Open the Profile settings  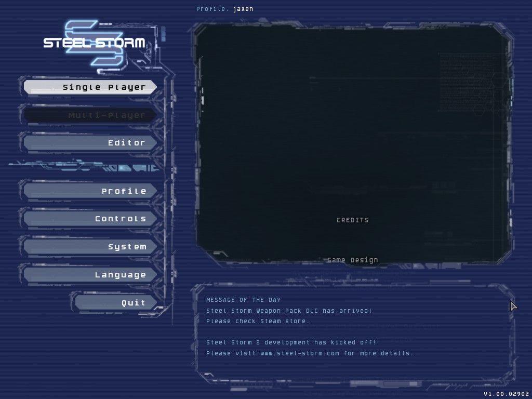(x=90, y=191)
